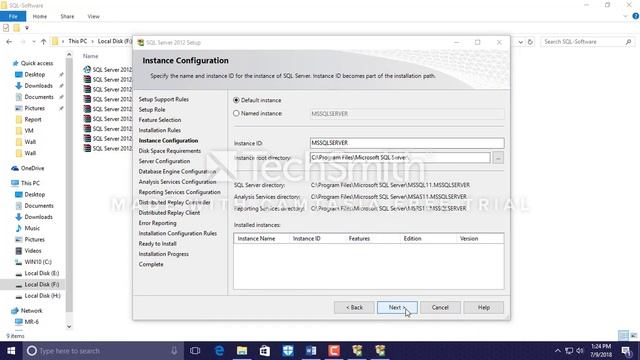The height and width of the screenshot is (360, 640).
Task: Click the Features column header
Action: click(x=359, y=238)
